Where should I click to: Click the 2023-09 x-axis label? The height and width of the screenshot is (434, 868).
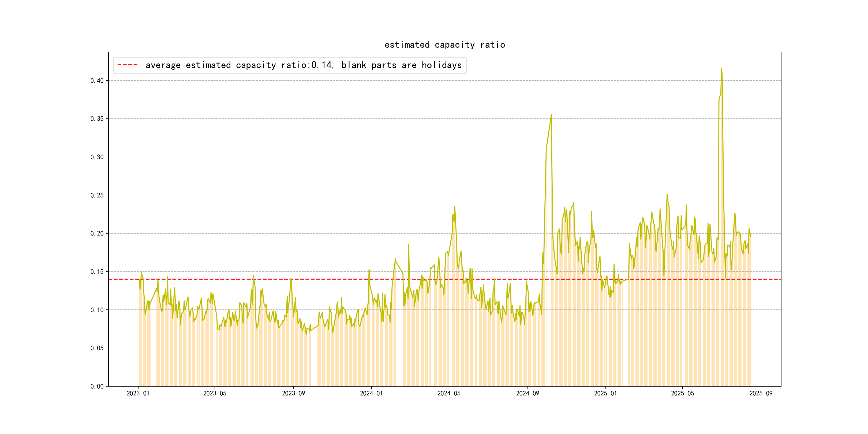(x=293, y=393)
